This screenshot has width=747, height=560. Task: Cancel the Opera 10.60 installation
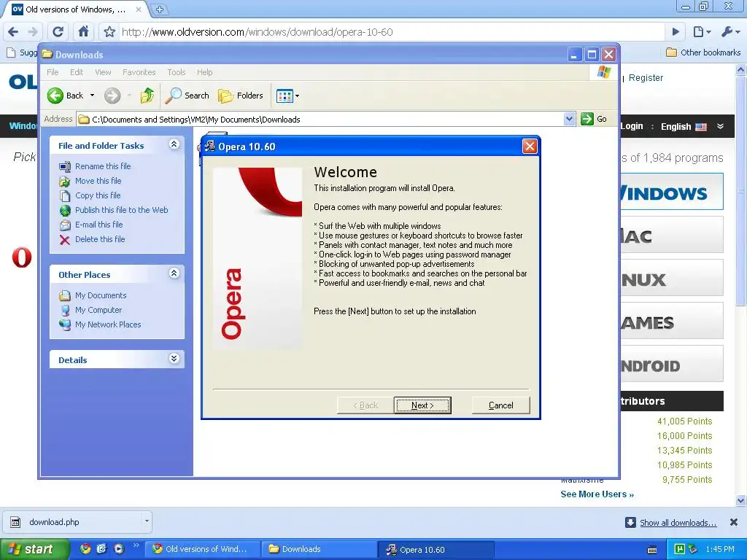(x=500, y=405)
